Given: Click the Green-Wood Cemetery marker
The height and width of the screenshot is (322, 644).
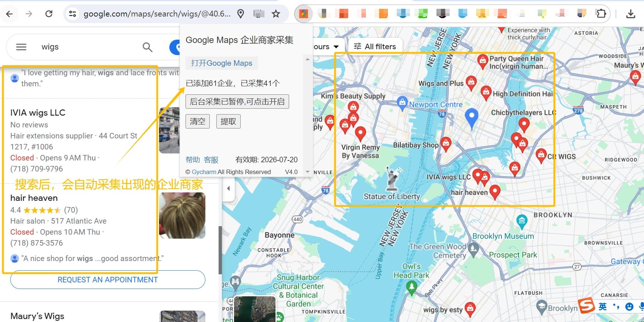Looking at the screenshot, I should 474,250.
